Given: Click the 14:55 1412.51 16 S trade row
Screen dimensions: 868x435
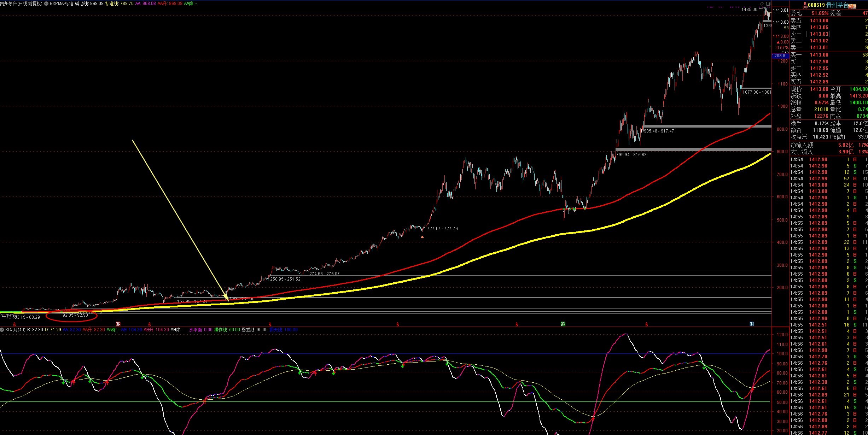Looking at the screenshot, I should pos(829,325).
